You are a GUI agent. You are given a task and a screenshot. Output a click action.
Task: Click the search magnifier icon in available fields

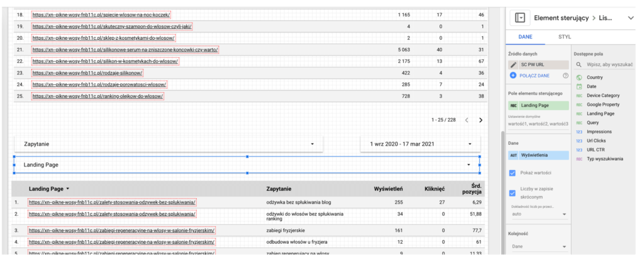tap(579, 65)
